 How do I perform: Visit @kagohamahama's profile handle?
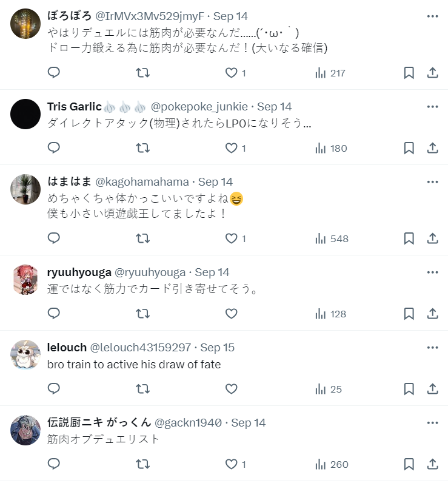pyautogui.click(x=143, y=182)
